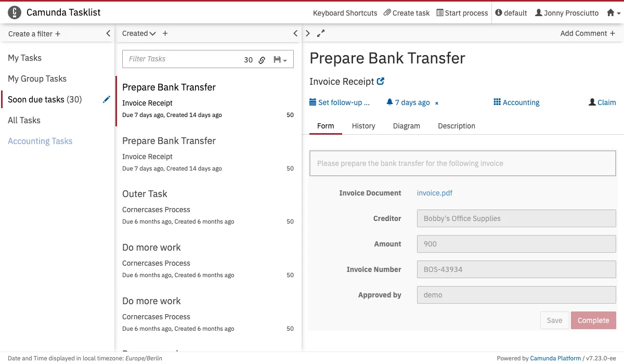Click Add Comment
The width and height of the screenshot is (624, 364).
588,33
